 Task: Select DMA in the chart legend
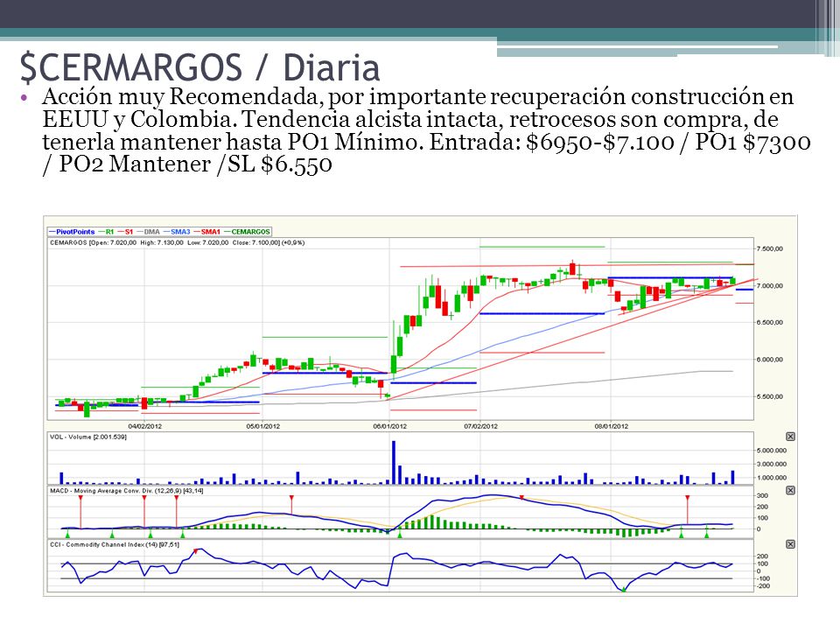(149, 232)
